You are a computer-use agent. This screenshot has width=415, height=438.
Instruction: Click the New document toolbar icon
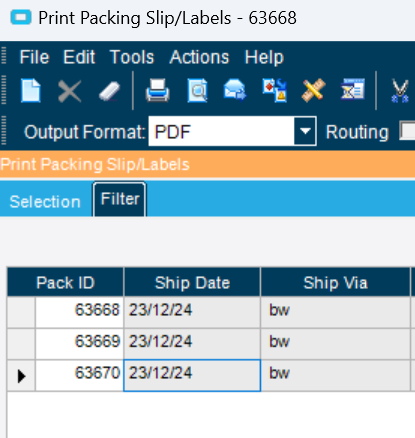[31, 90]
